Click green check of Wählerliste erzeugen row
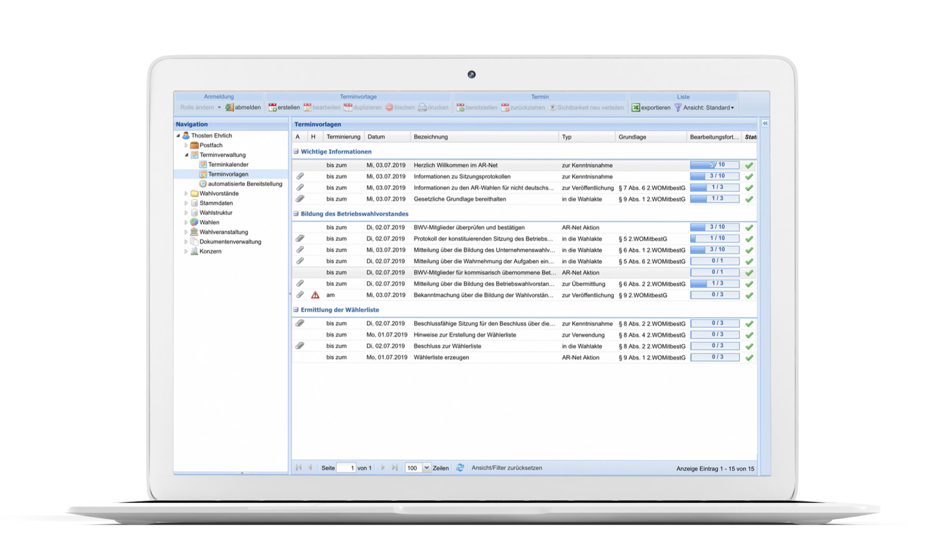Viewport: 951px width, 560px height. pyautogui.click(x=749, y=358)
